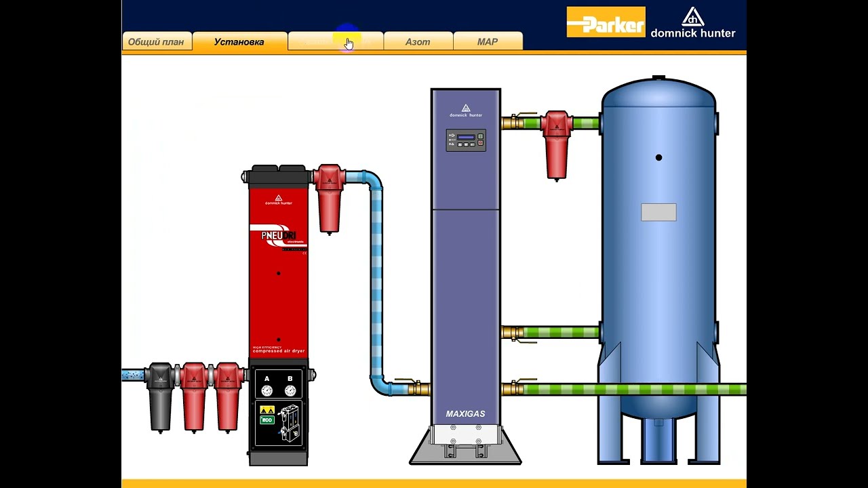Click third menu key under MAXIGAS display
The height and width of the screenshot is (488, 868).
point(473,144)
